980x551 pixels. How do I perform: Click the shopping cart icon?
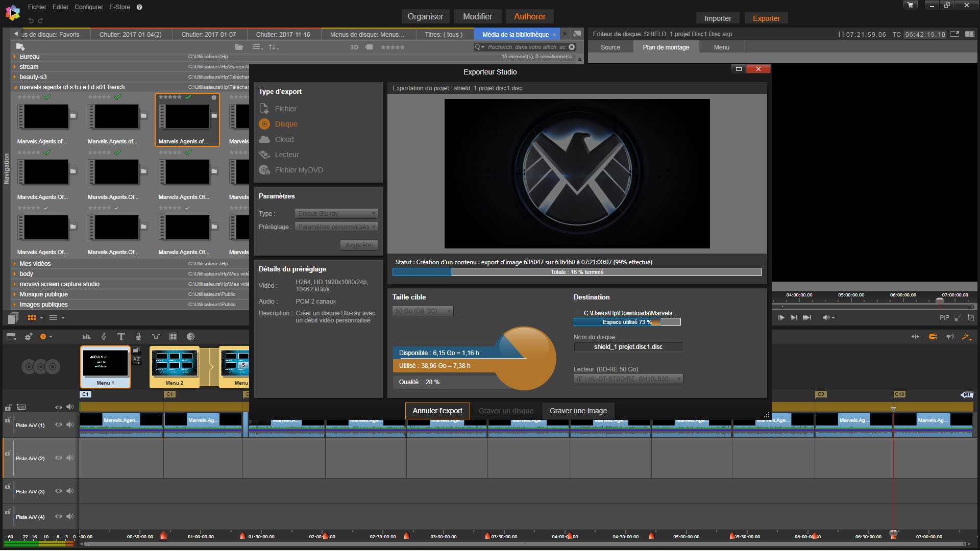[910, 5]
